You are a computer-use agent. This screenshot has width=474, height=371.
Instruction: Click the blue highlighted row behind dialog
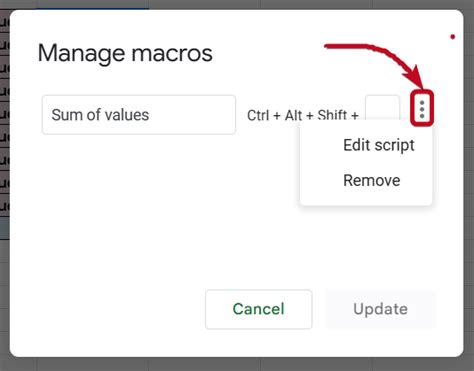[x=5, y=228]
